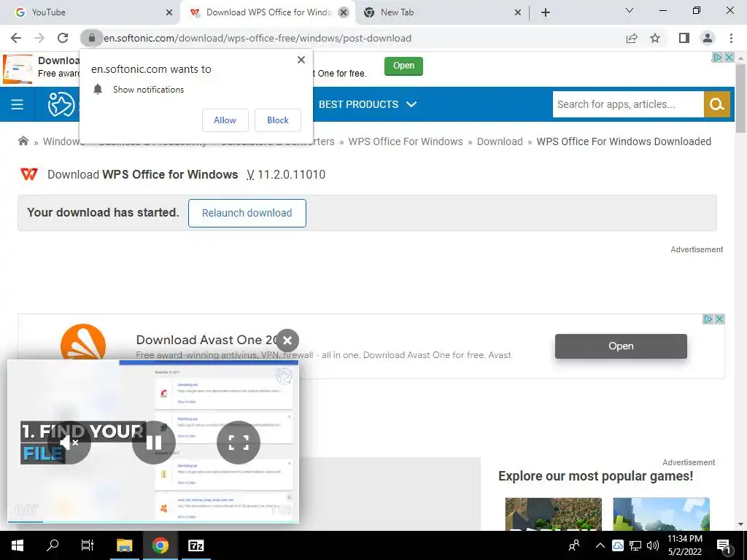Open the volume control tray icon
The height and width of the screenshot is (560, 747).
click(653, 545)
